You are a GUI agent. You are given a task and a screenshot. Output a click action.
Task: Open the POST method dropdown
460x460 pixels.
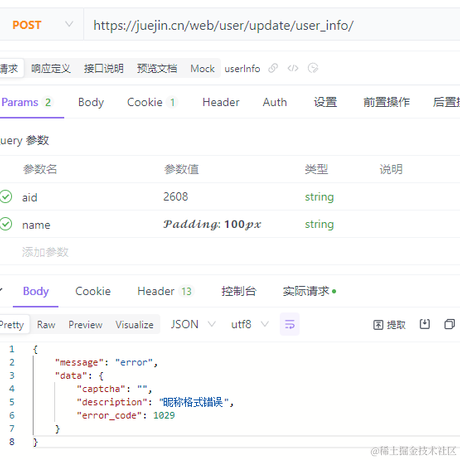click(42, 25)
